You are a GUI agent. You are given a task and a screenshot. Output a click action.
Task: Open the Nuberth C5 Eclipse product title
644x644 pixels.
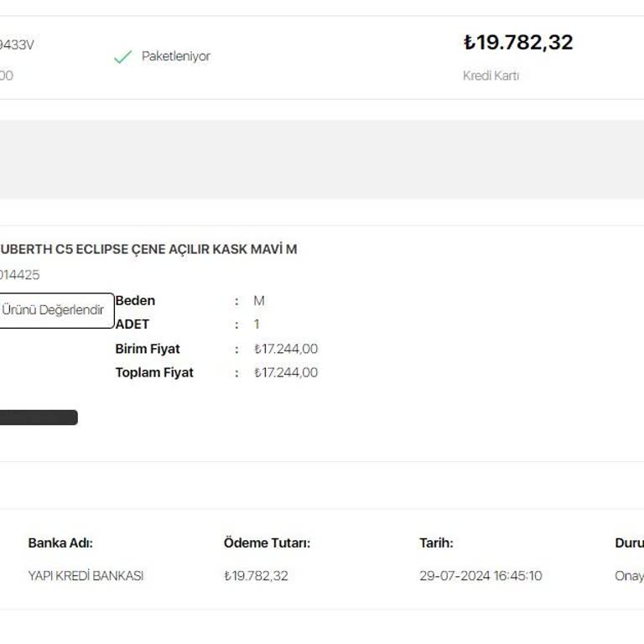click(148, 249)
